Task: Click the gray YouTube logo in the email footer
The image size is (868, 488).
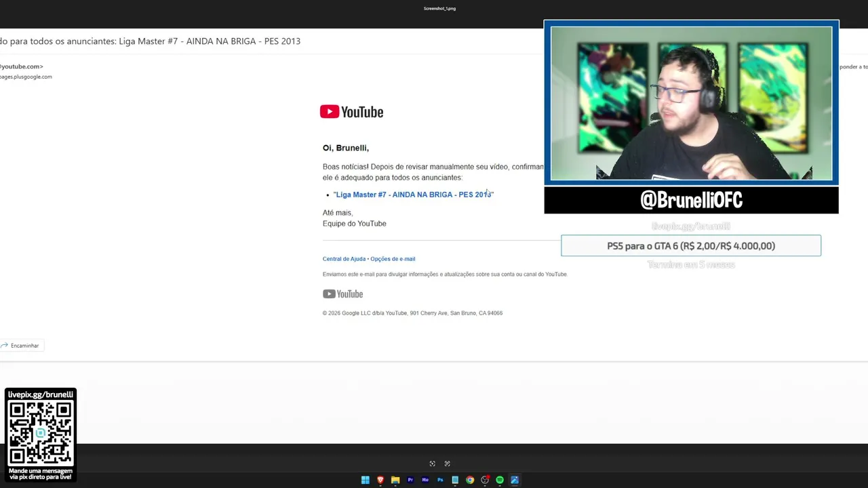Action: pos(342,293)
